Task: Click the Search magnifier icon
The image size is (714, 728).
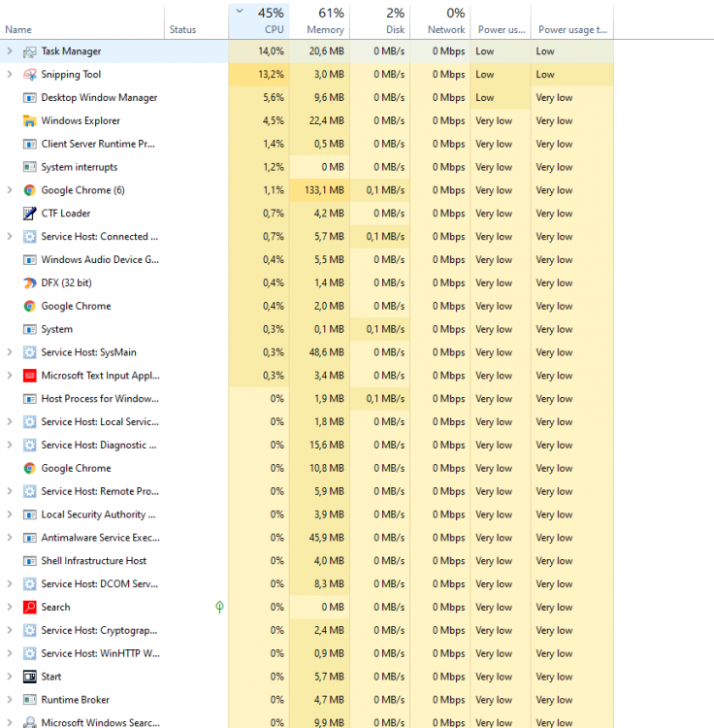Action: [30, 608]
